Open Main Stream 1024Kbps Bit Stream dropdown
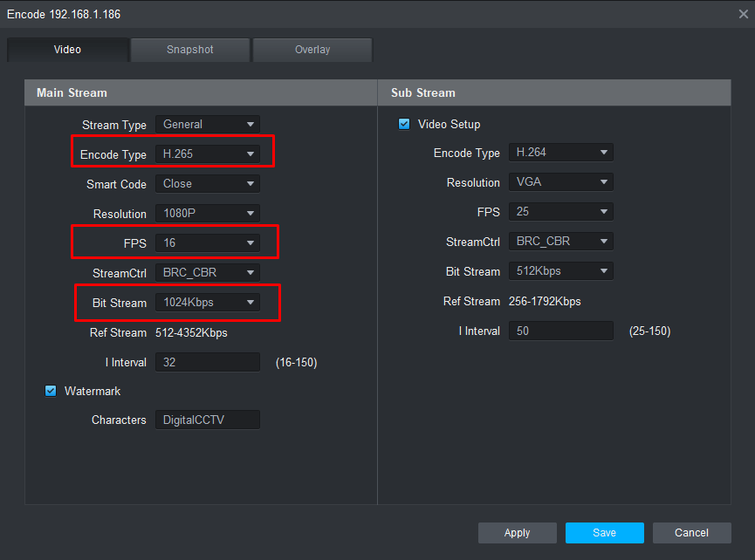 point(208,303)
